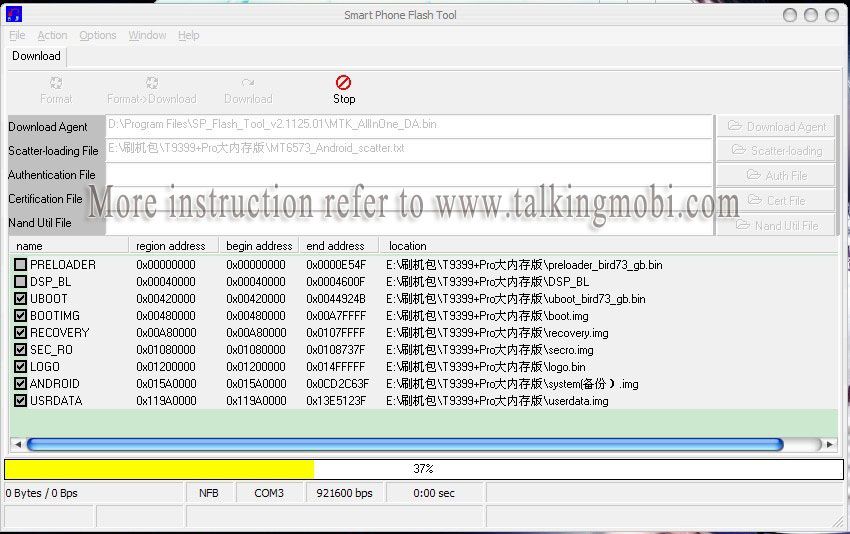Click the boot.img location cell
This screenshot has height=534, width=850.
487,316
